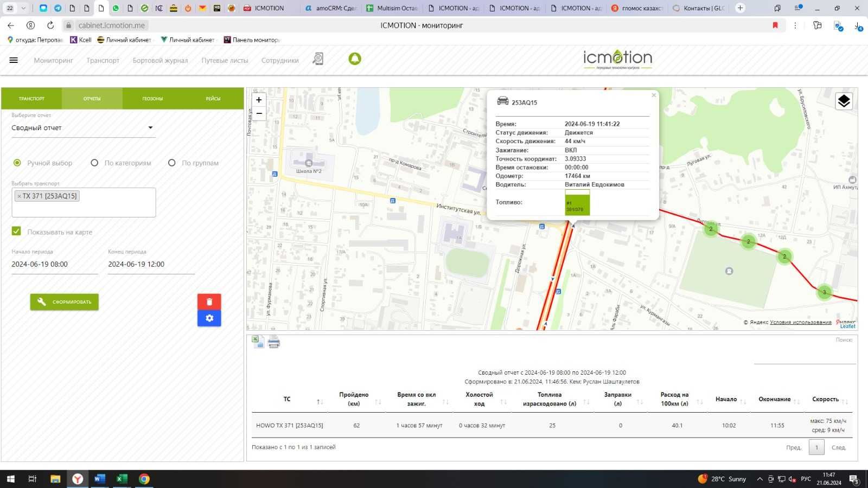
Task: Print the summary report
Action: coord(274,342)
